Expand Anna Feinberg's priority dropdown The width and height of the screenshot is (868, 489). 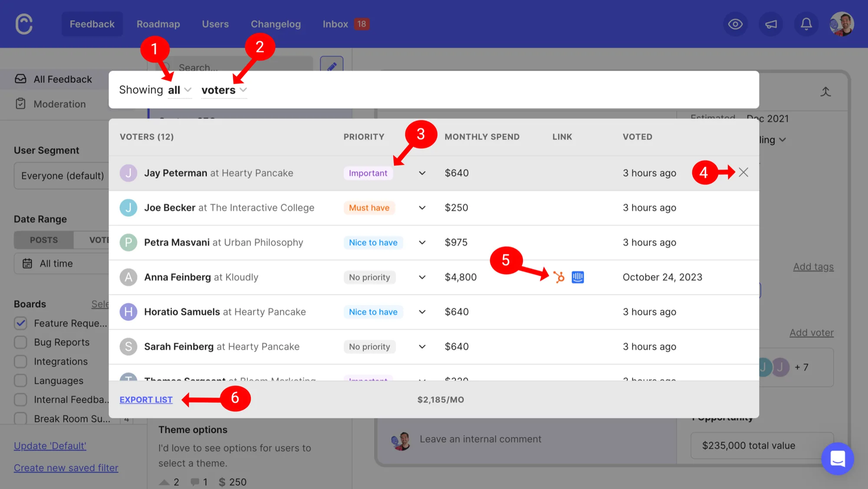422,277
